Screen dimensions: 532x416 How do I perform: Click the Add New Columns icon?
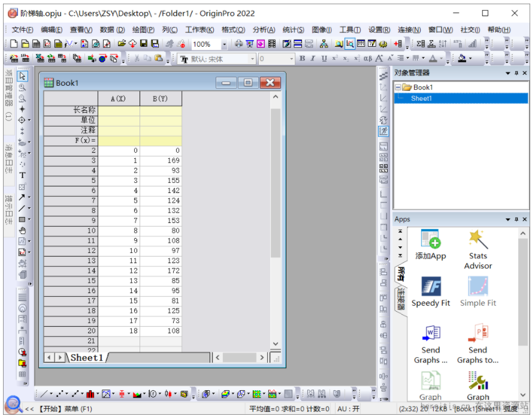[398, 44]
